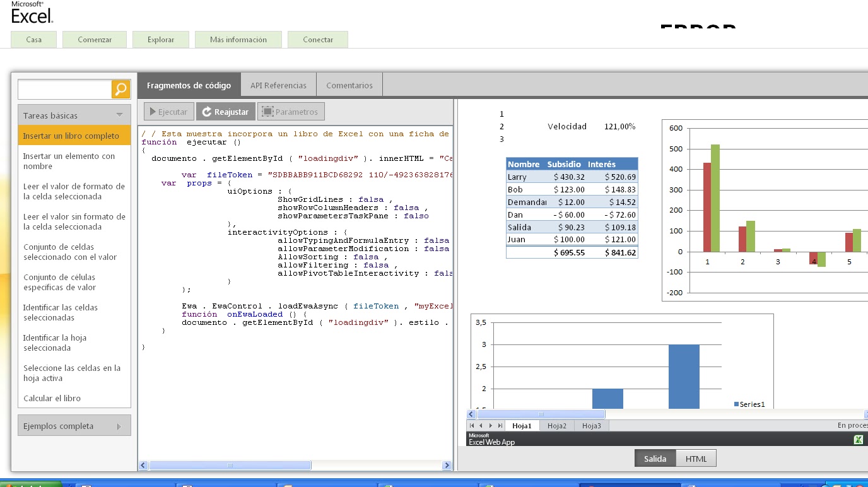Open the API Referencias tab
The width and height of the screenshot is (868, 487).
pyautogui.click(x=278, y=84)
